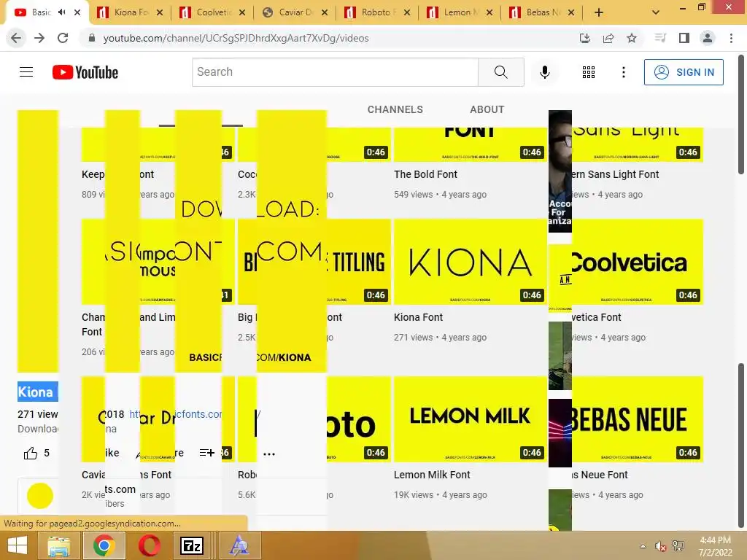Open the LEMON MILK video thumbnail
Screen dimensions: 747x560
click(471, 419)
